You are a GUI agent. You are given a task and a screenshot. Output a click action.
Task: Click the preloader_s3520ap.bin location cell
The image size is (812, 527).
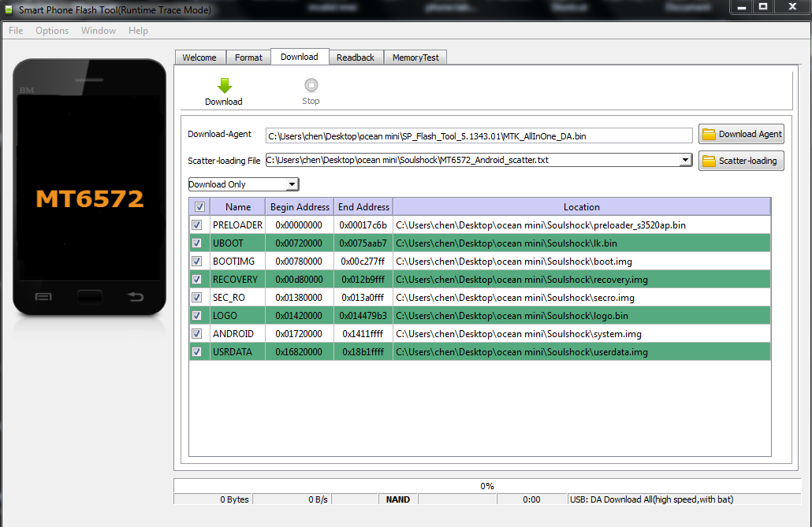tap(582, 225)
